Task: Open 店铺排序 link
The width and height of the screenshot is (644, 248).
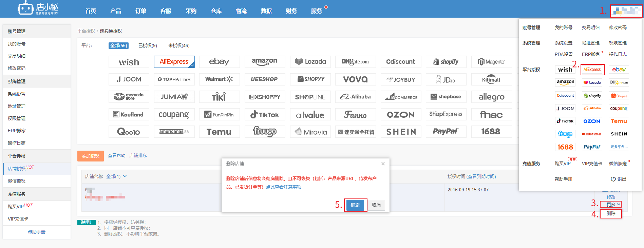Action: click(x=138, y=155)
